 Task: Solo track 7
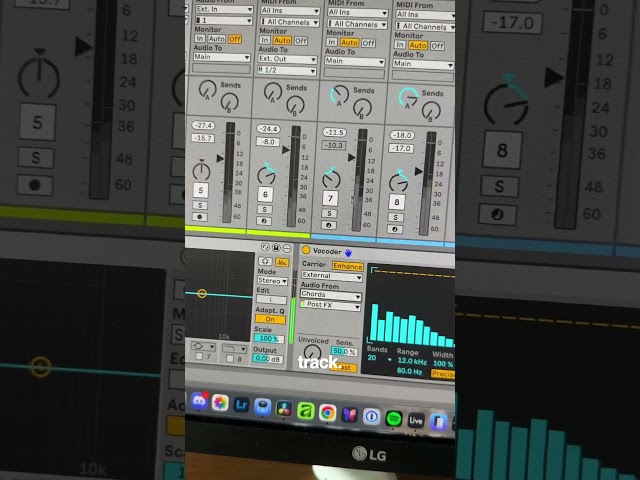tap(329, 213)
